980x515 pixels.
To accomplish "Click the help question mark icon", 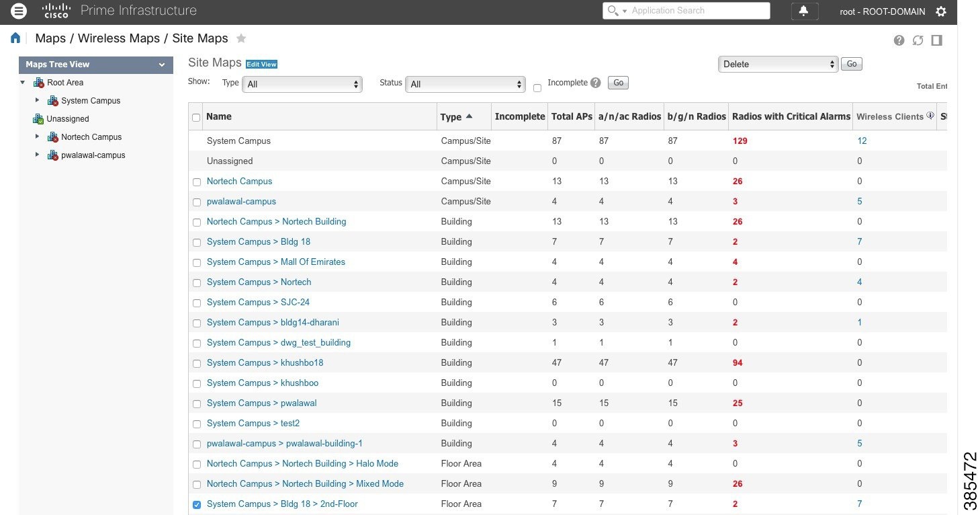I will (x=899, y=40).
